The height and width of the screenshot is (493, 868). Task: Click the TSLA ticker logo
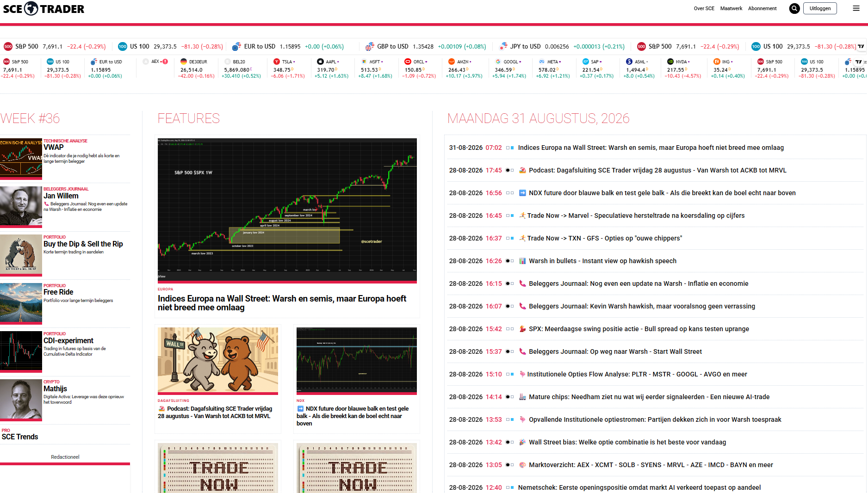pos(277,62)
